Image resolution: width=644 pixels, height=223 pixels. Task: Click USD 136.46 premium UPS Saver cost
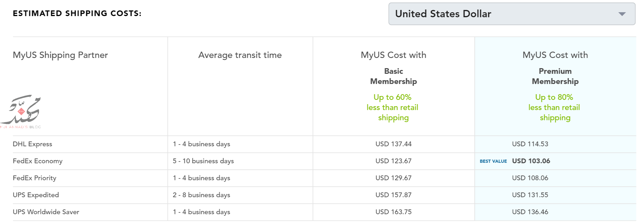(530, 212)
